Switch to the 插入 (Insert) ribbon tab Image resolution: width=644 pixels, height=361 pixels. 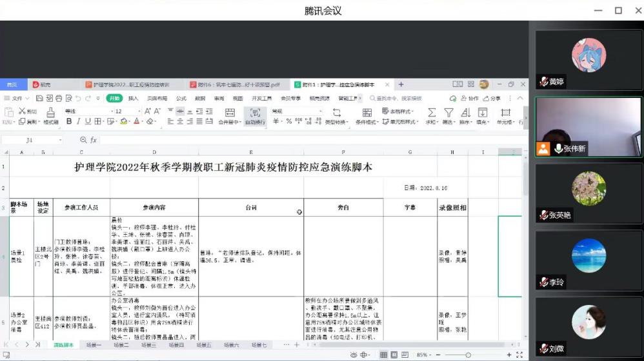pos(133,98)
